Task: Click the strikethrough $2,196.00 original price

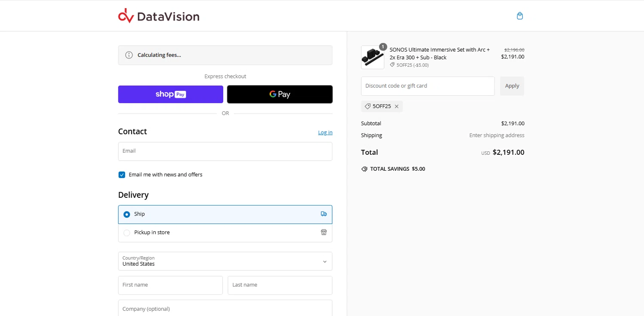Action: [x=514, y=50]
